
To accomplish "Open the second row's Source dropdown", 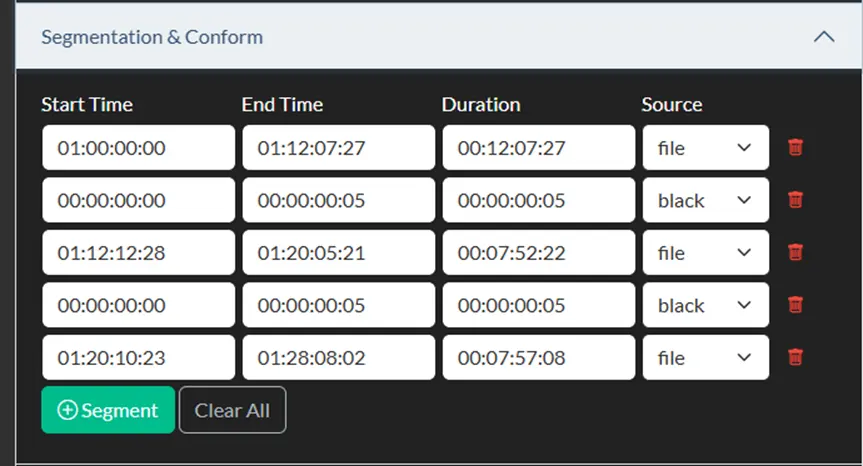I will pos(705,200).
